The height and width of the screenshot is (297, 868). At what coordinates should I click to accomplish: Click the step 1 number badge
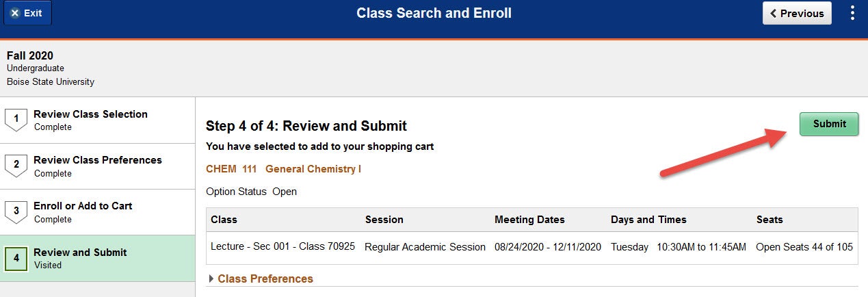point(16,120)
